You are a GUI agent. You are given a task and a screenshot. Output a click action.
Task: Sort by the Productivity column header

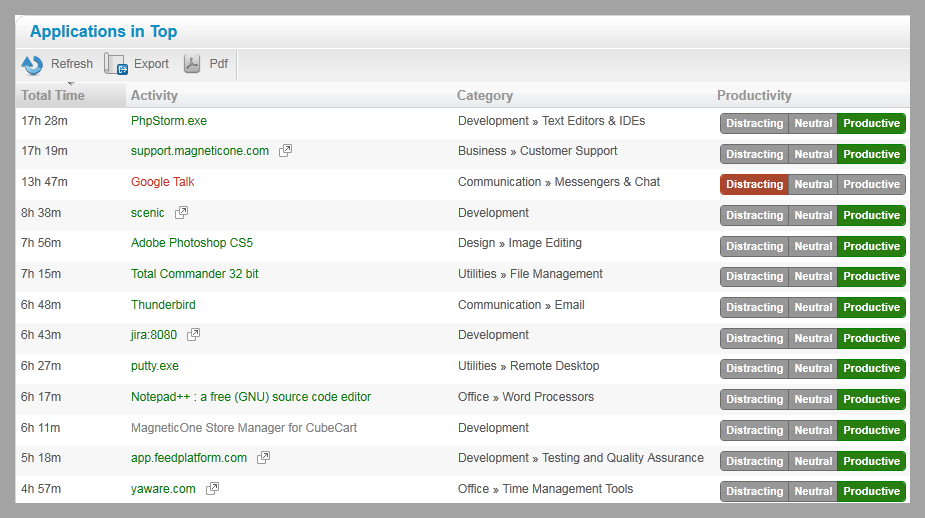754,96
